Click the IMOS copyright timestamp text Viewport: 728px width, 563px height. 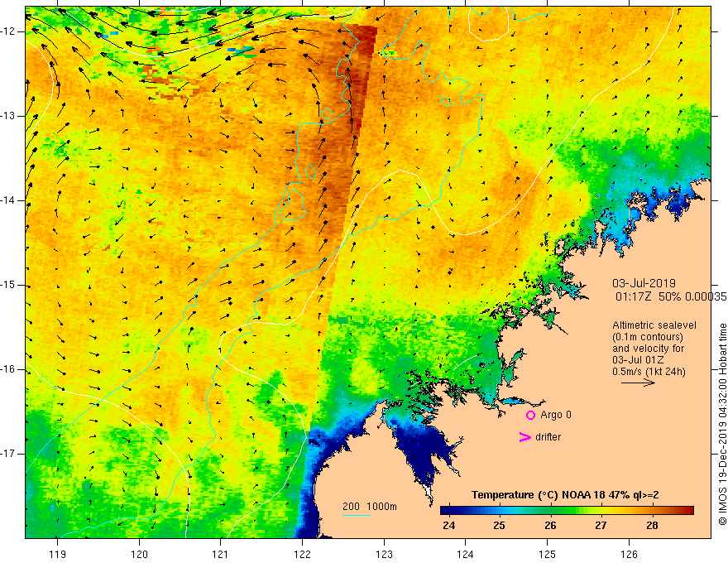722,424
